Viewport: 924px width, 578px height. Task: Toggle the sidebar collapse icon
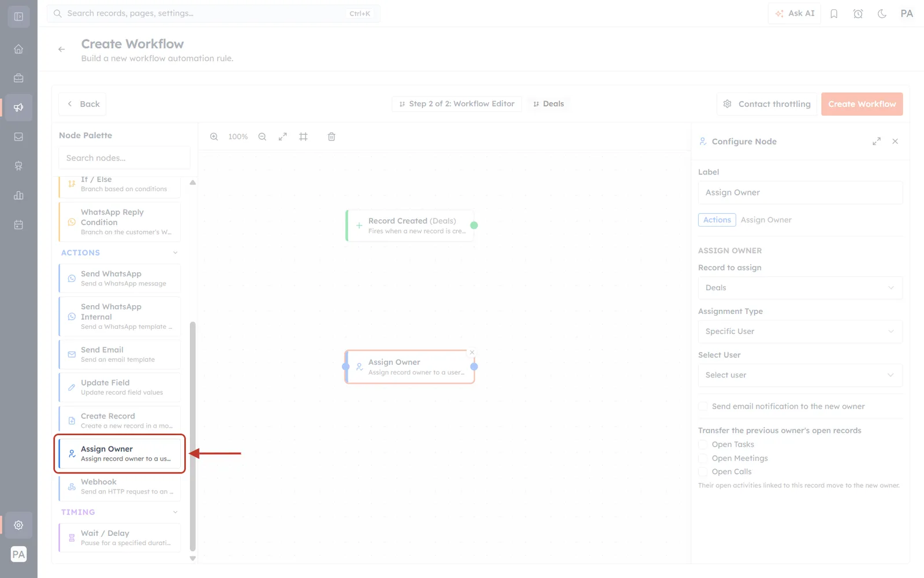[18, 17]
